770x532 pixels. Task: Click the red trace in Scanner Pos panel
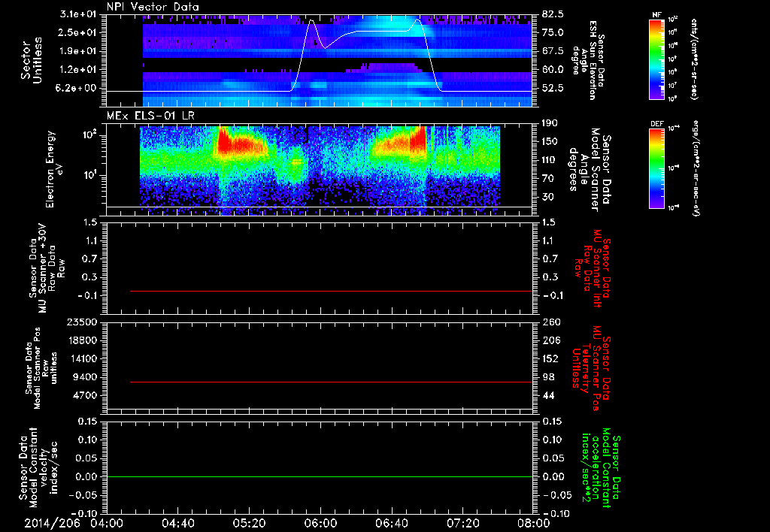(x=331, y=382)
